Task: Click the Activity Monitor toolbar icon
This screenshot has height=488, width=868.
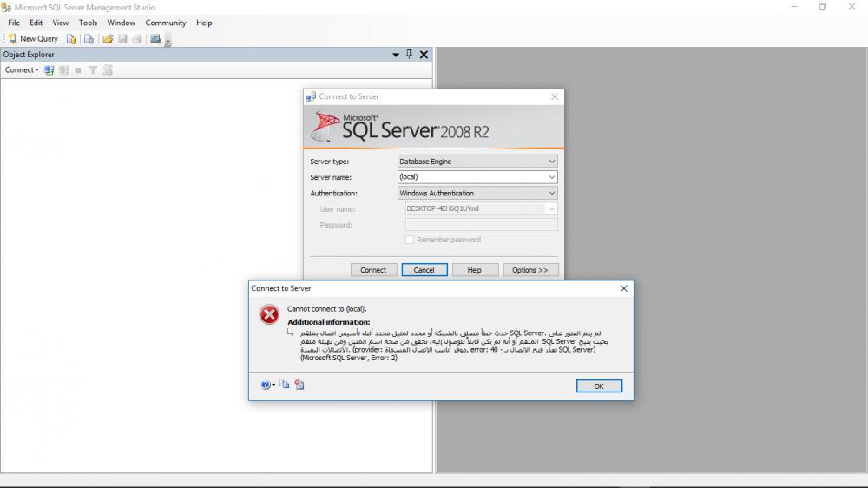Action: (155, 39)
